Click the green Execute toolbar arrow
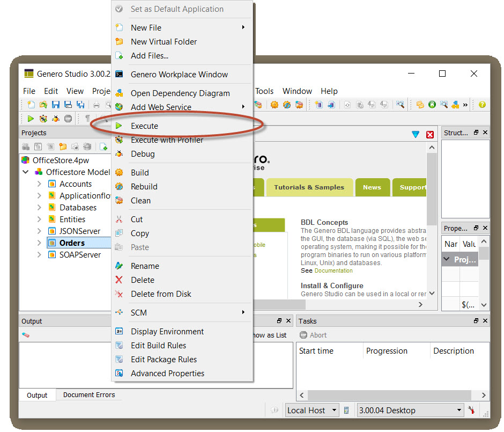This screenshot has width=504, height=432. coord(31,119)
